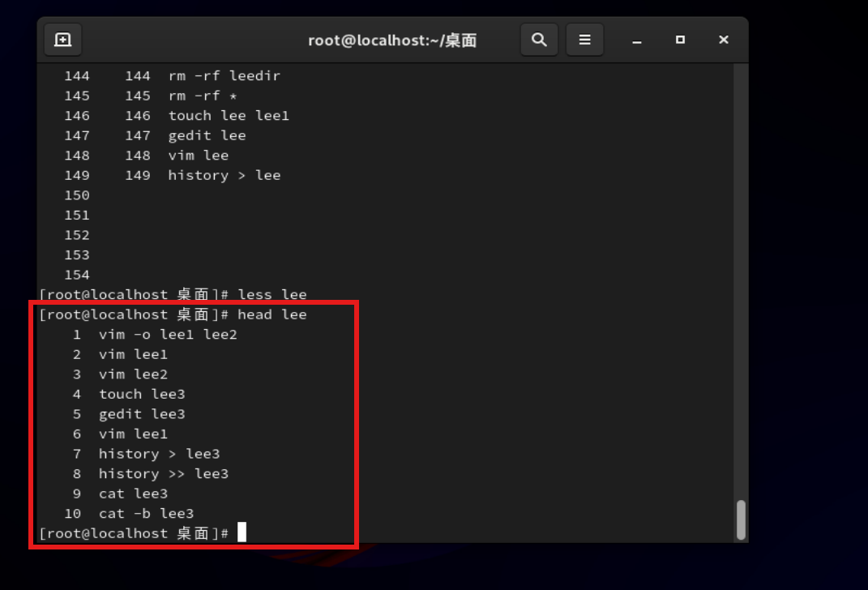Viewport: 868px width, 590px height.
Task: Maximize the terminal window
Action: [680, 40]
